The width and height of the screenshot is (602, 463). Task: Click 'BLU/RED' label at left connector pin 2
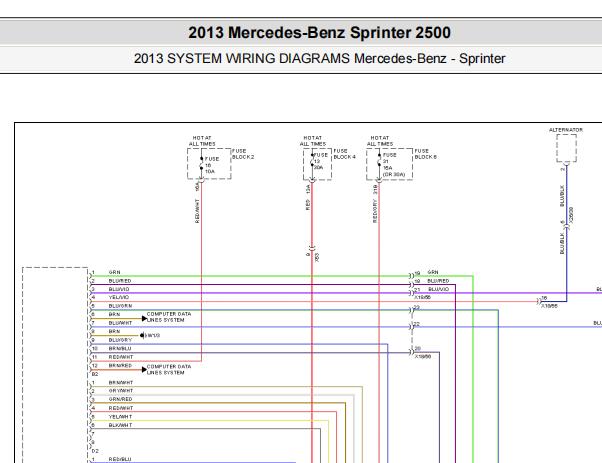click(x=120, y=281)
